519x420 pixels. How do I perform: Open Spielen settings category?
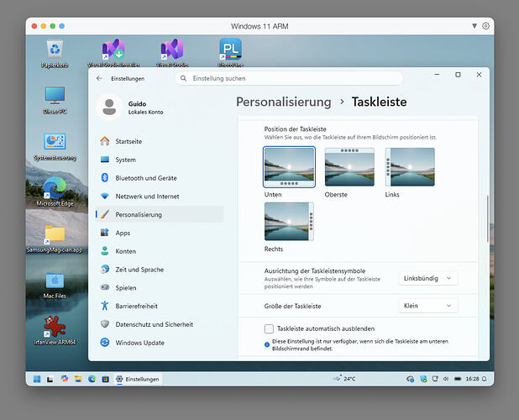[160, 288]
